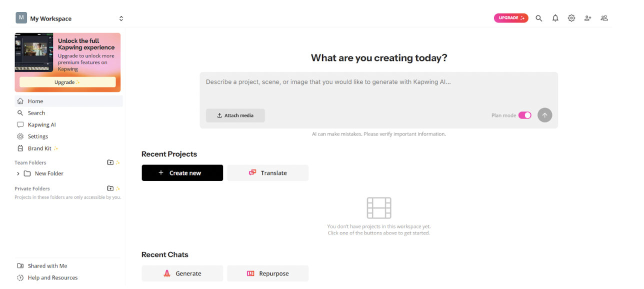Toggle Plan mode switch off

[x=524, y=115]
